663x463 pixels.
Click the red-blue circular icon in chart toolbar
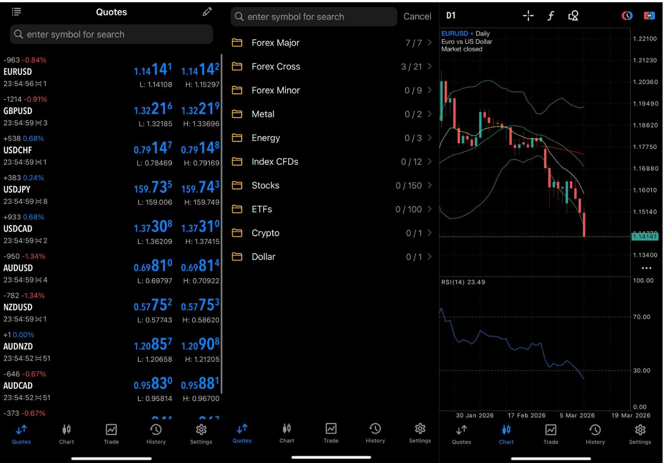627,16
